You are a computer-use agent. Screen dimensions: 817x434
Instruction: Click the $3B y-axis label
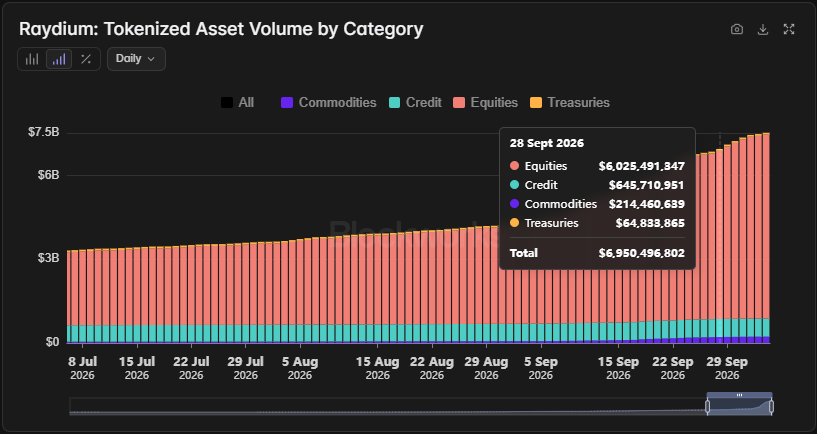click(x=48, y=258)
